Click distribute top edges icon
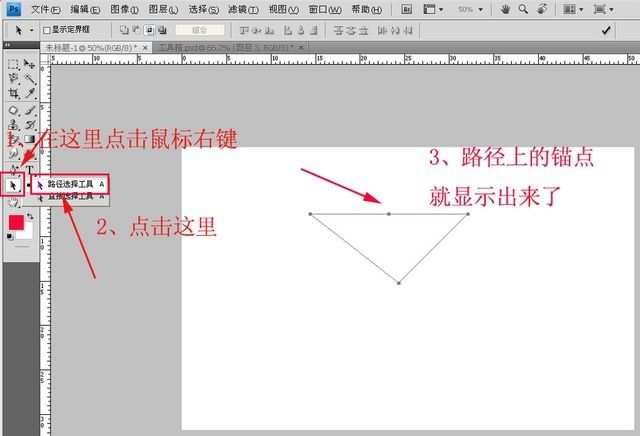Image resolution: width=640 pixels, height=436 pixels. (338, 30)
